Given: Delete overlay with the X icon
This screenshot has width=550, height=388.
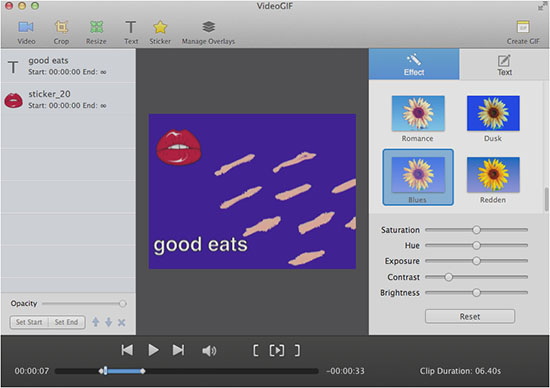Looking at the screenshot, I should [x=121, y=322].
